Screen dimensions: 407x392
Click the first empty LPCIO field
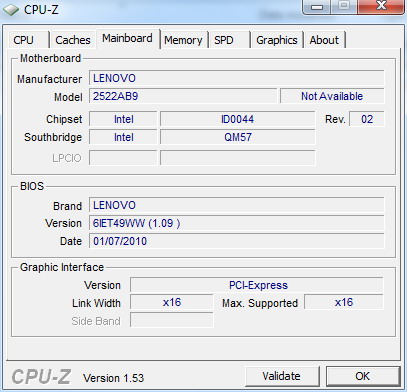click(x=123, y=158)
